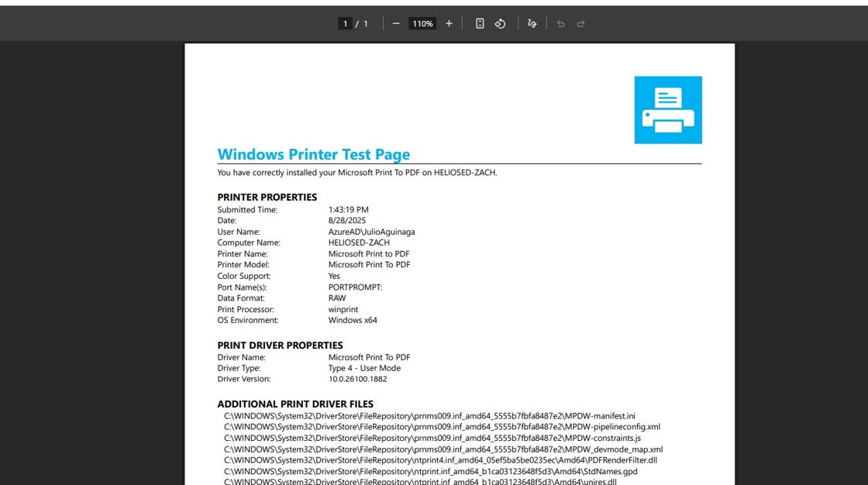Click the page number field showing 1
Screen dimensions: 868x485
(x=345, y=23)
